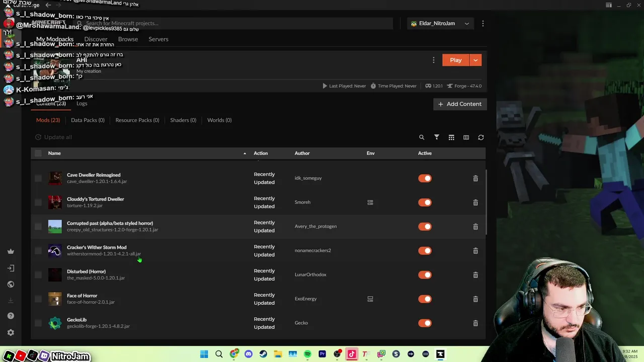Open the globe icon in left sidebar
This screenshot has height=362, width=644.
point(11,284)
